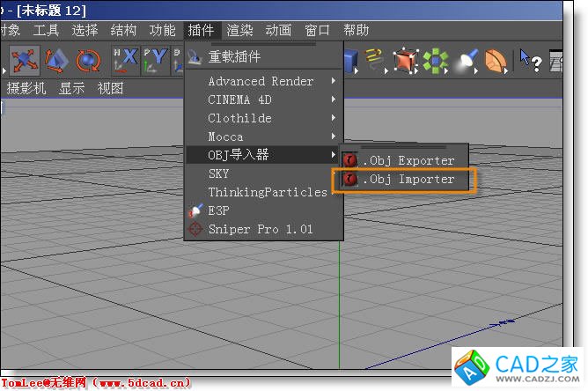588x391 pixels.
Task: Open the viewport 视图 menu
Action: (110, 89)
